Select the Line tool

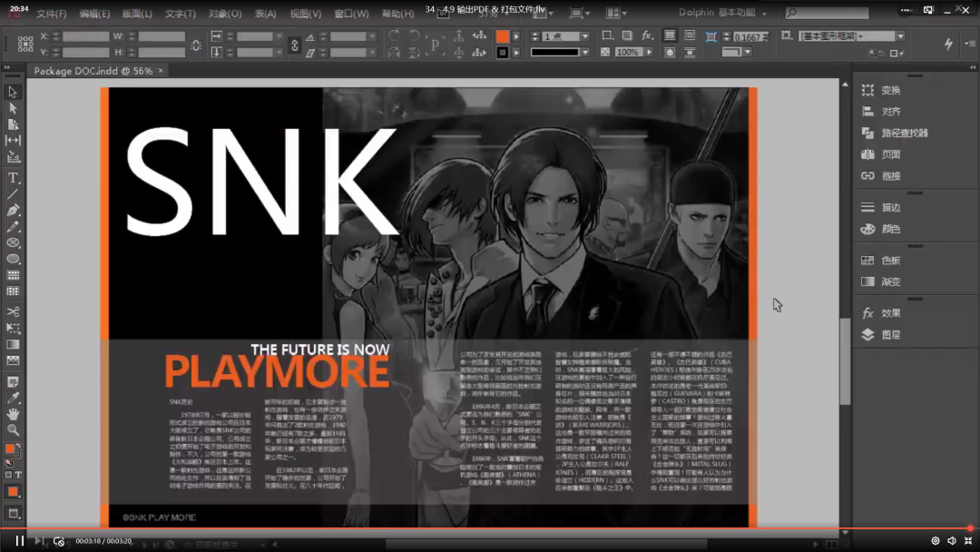13,194
